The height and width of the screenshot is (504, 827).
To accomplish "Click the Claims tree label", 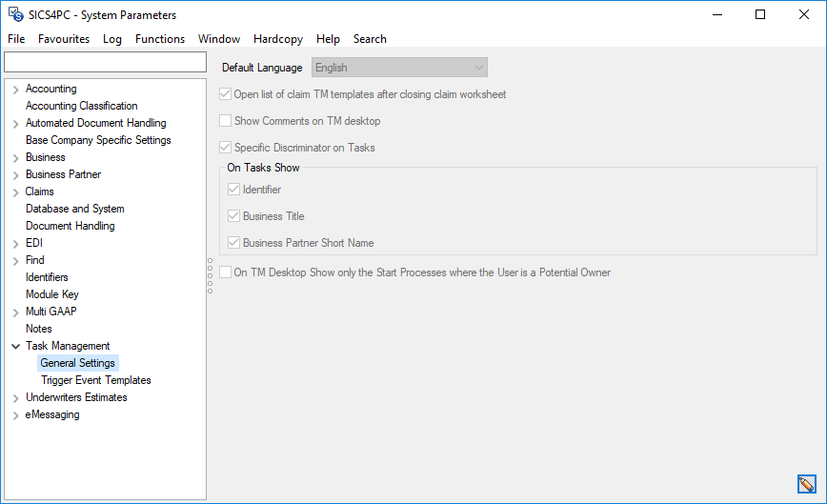I will click(x=40, y=192).
